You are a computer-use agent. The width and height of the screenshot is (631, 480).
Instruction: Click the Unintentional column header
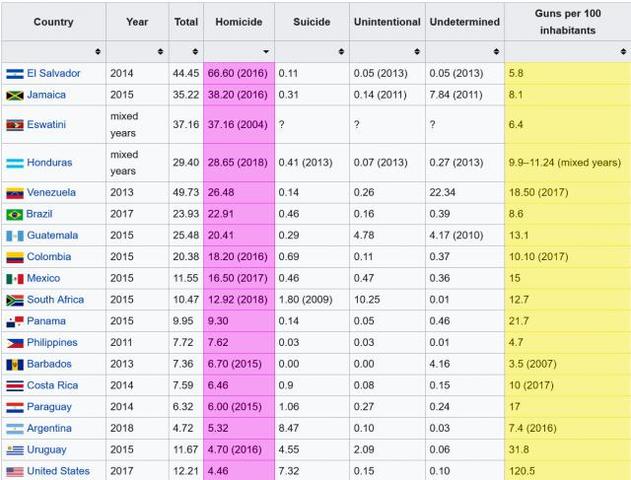click(x=386, y=22)
